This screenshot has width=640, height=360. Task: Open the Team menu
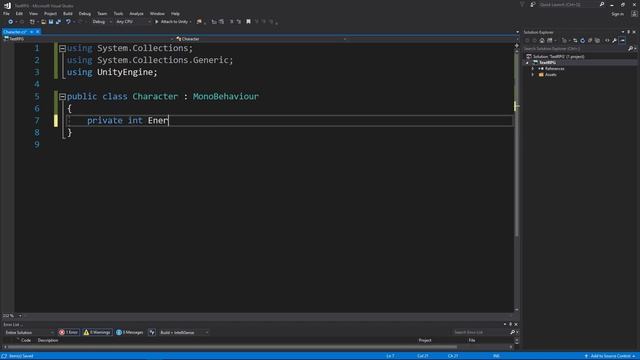click(102, 13)
